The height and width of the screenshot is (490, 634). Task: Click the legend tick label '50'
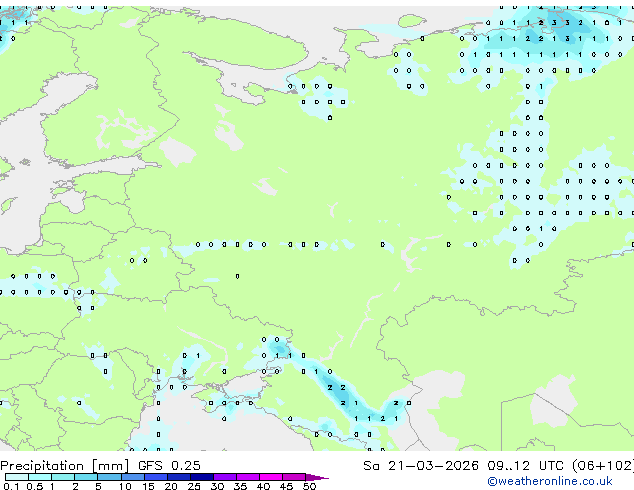[309, 486]
